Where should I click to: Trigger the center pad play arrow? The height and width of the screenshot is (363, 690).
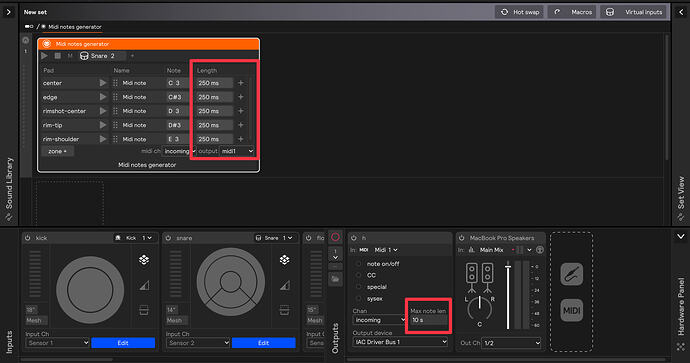coord(103,83)
